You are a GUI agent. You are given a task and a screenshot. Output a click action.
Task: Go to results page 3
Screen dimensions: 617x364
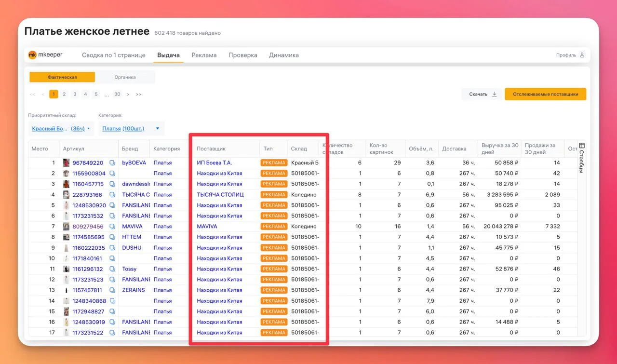pos(75,94)
